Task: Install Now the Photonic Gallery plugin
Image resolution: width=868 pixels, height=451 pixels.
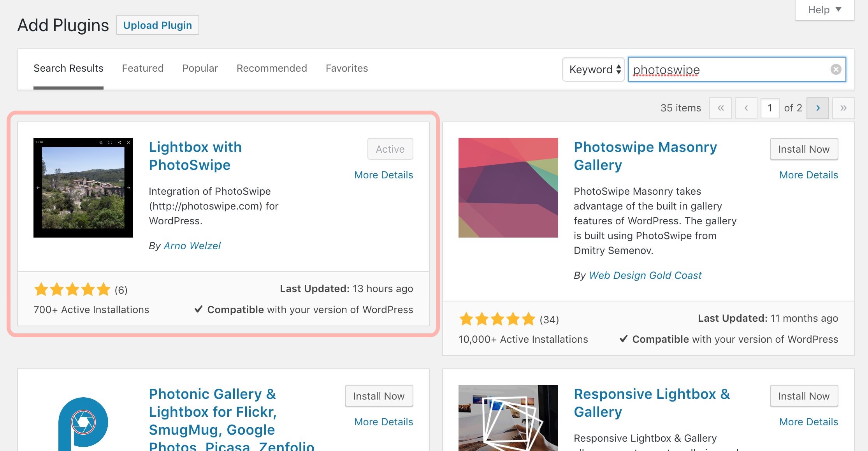Action: pyautogui.click(x=379, y=396)
